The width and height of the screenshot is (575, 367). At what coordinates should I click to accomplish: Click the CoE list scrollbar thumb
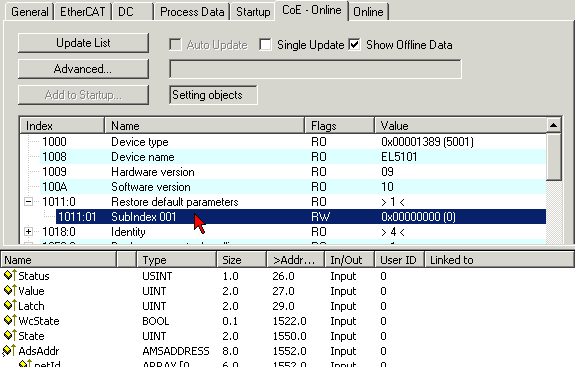(x=553, y=157)
